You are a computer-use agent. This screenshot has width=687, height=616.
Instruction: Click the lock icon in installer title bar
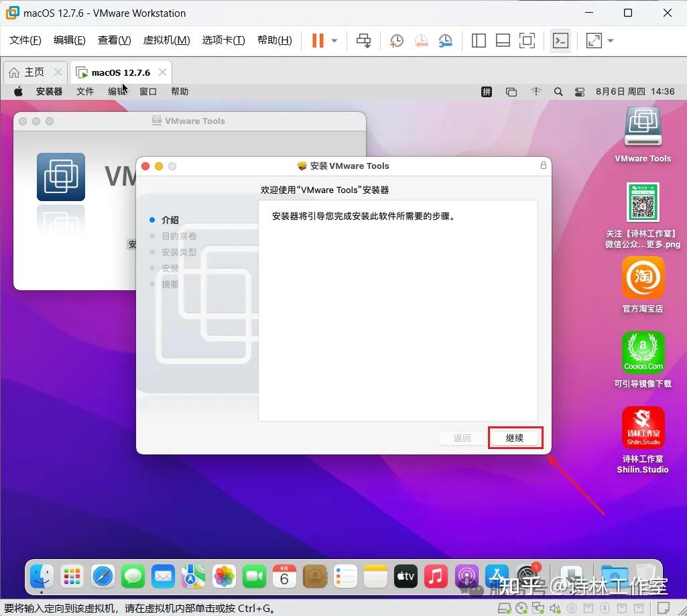pyautogui.click(x=544, y=165)
